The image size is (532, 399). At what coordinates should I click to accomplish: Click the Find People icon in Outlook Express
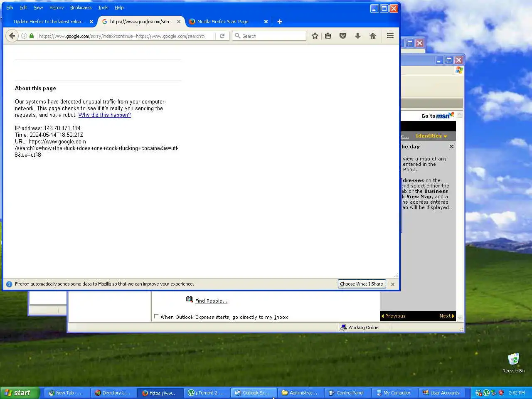[190, 299]
